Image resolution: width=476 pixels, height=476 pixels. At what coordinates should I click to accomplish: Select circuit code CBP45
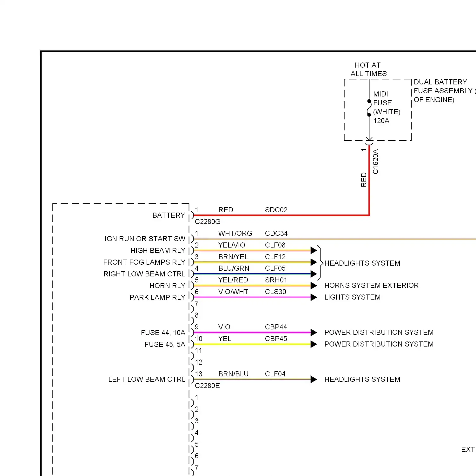276,339
